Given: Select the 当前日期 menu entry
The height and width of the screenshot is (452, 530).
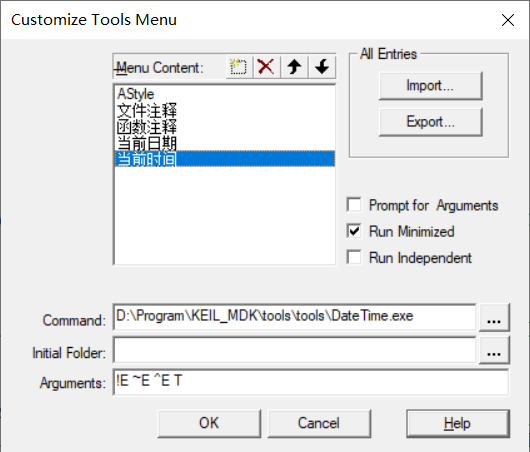Looking at the screenshot, I should tap(225, 143).
